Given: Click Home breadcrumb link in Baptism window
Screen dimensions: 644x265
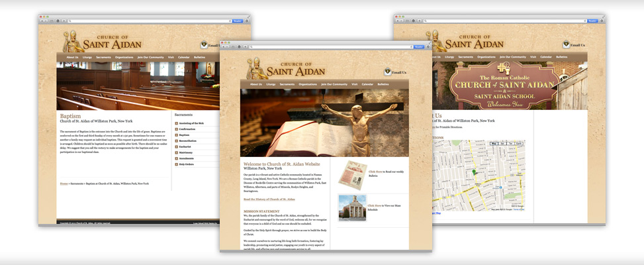Looking at the screenshot, I should pos(64,184).
